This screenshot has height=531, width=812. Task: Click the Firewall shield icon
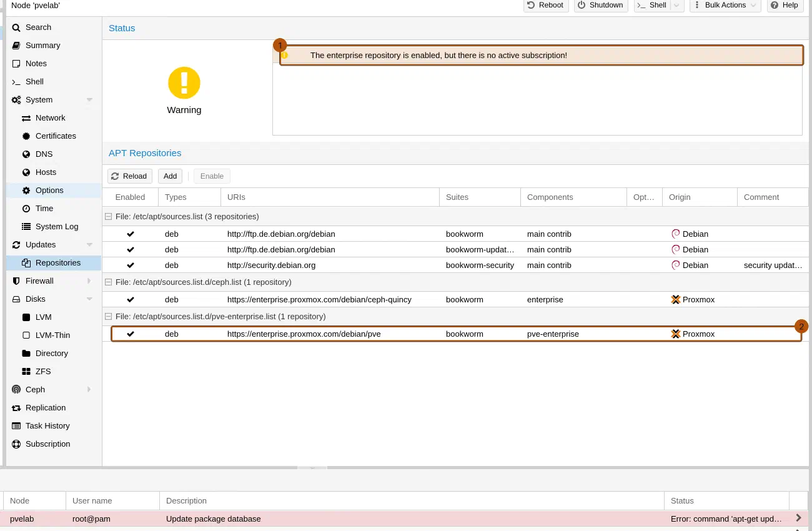click(x=16, y=281)
